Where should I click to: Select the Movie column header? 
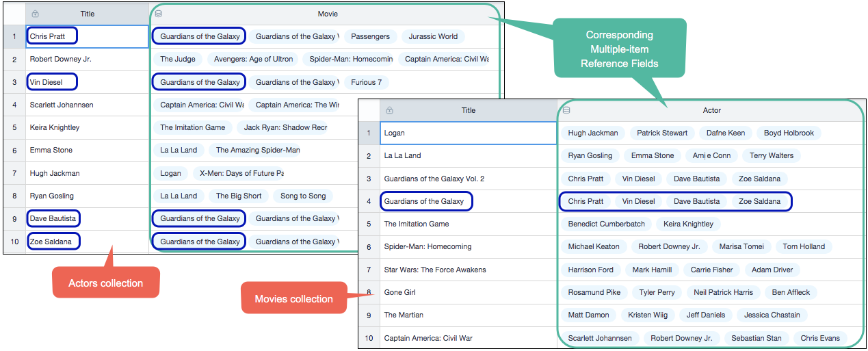pyautogui.click(x=327, y=14)
